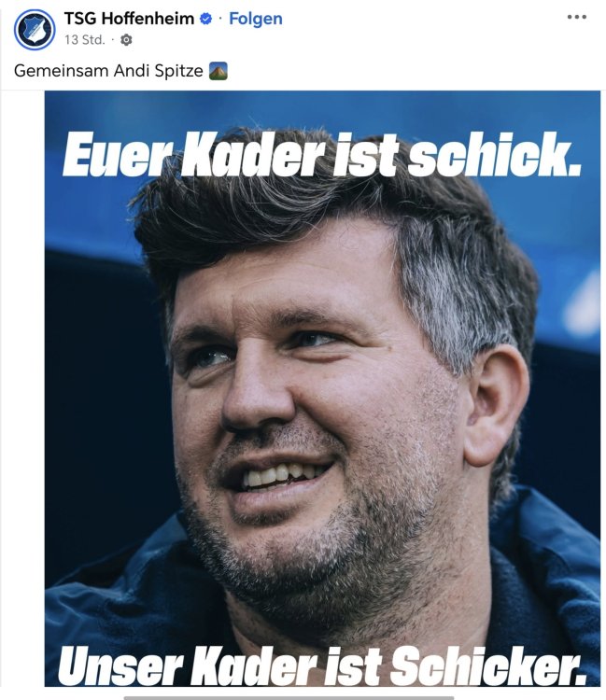The height and width of the screenshot is (700, 606).
Task: Select the caption text Gemeinsam Andi Spitze
Action: coord(108,71)
